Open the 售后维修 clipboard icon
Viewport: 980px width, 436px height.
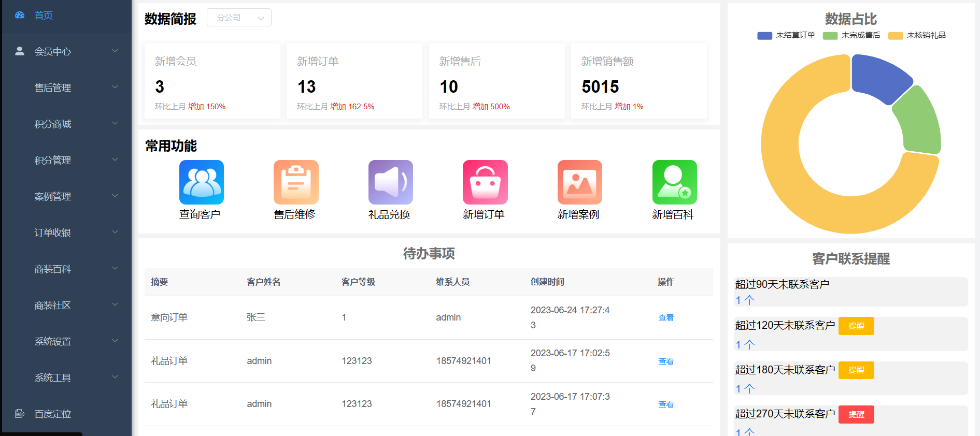296,182
